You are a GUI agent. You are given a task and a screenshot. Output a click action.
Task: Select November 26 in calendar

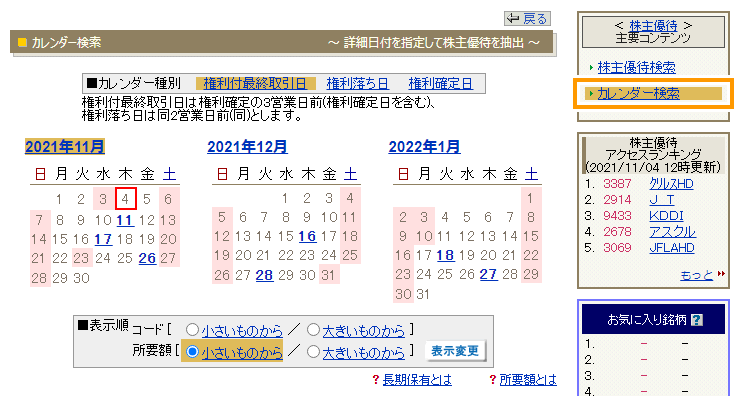tap(147, 259)
